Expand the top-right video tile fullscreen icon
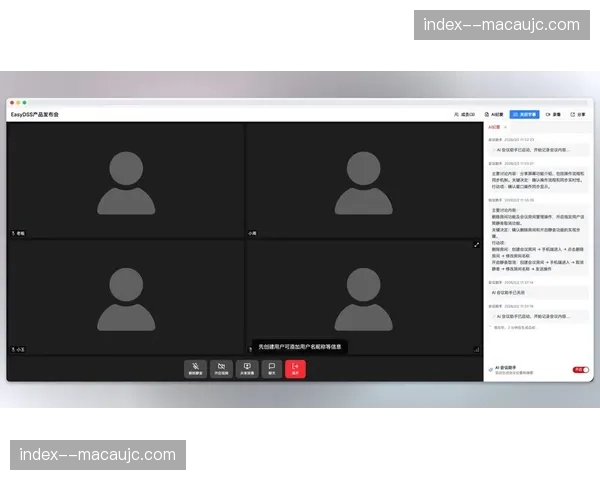Image resolution: width=600 pixels, height=480 pixels. point(476,244)
